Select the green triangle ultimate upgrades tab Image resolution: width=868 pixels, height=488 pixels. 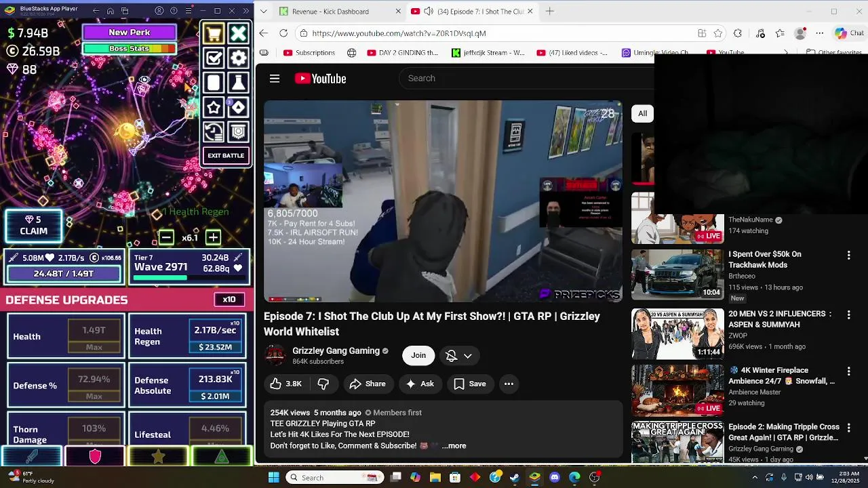[x=222, y=457]
